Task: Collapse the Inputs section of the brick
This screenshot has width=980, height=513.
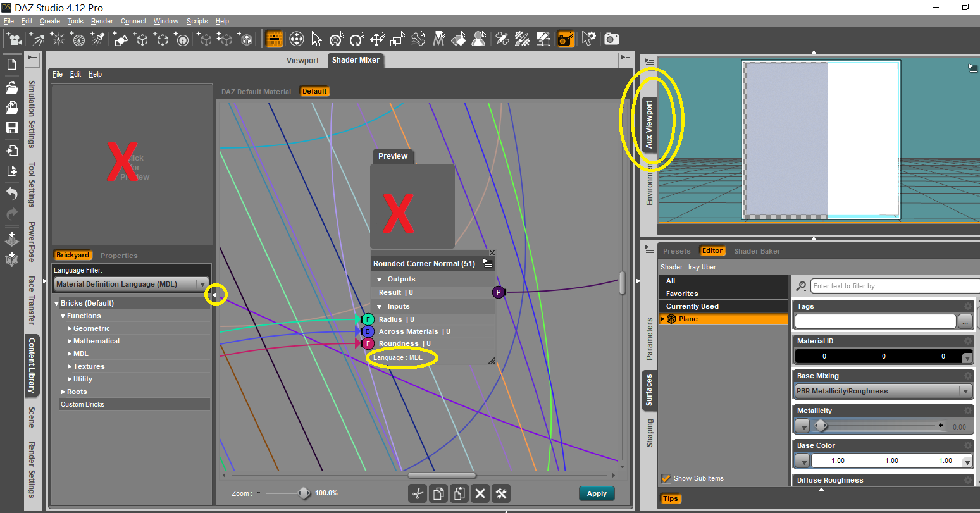Action: point(380,306)
